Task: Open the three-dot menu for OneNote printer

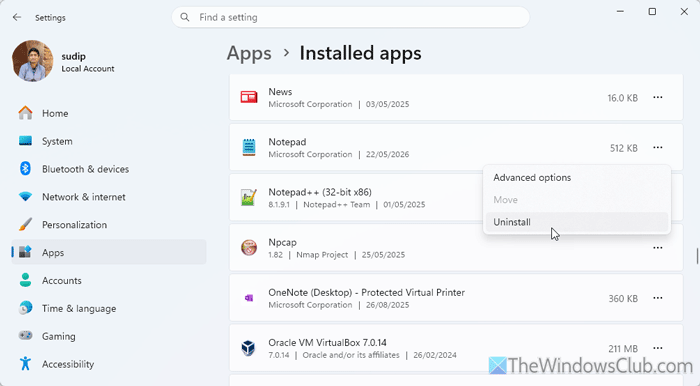Action: pos(658,298)
